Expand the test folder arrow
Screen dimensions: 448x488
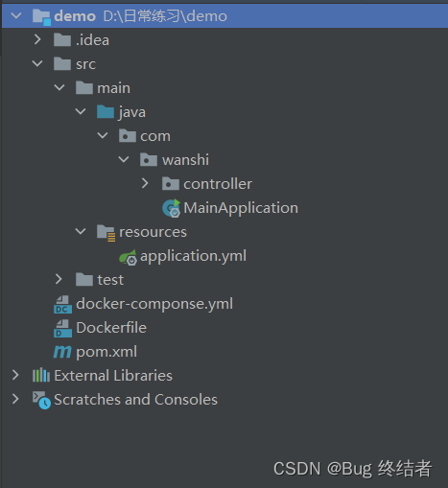click(x=59, y=279)
